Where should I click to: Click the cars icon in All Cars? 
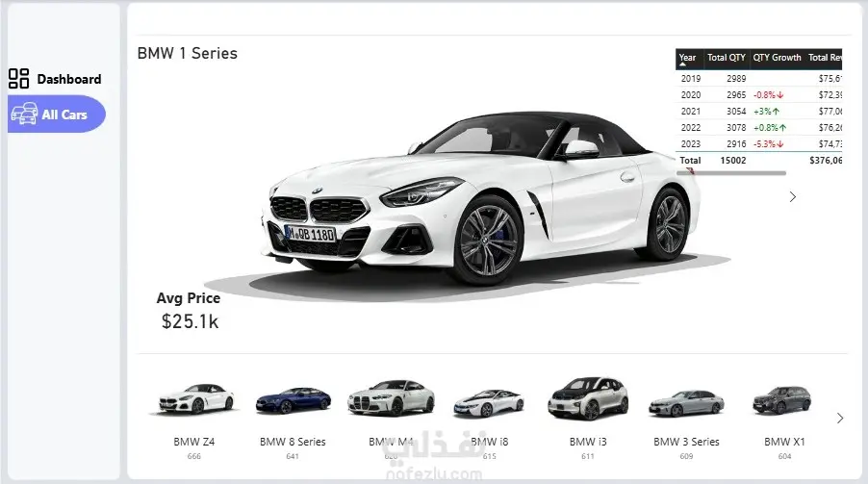click(24, 114)
